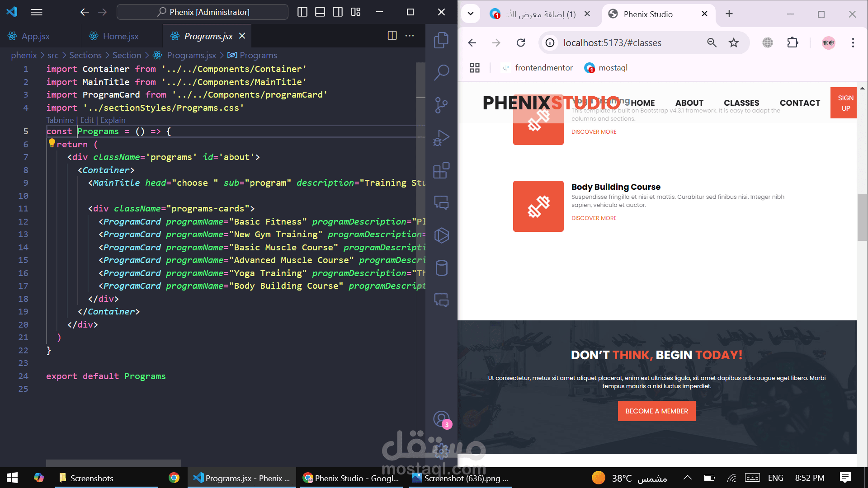Image resolution: width=868 pixels, height=488 pixels.
Task: Bookmark this page with star icon
Action: [x=734, y=43]
